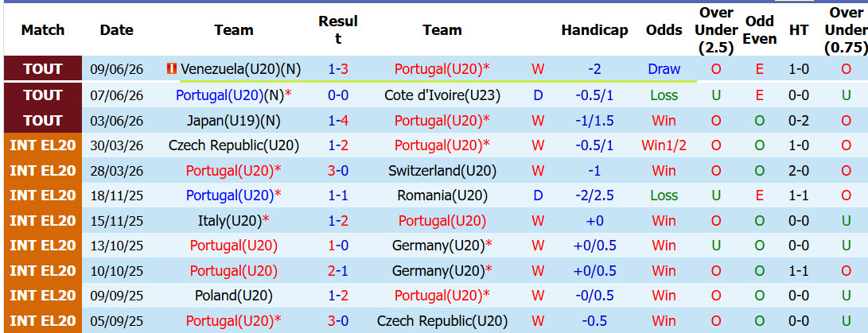This screenshot has width=868, height=333.
Task: Click the 1-4 score of the Japan(U19) match
Action: [338, 121]
